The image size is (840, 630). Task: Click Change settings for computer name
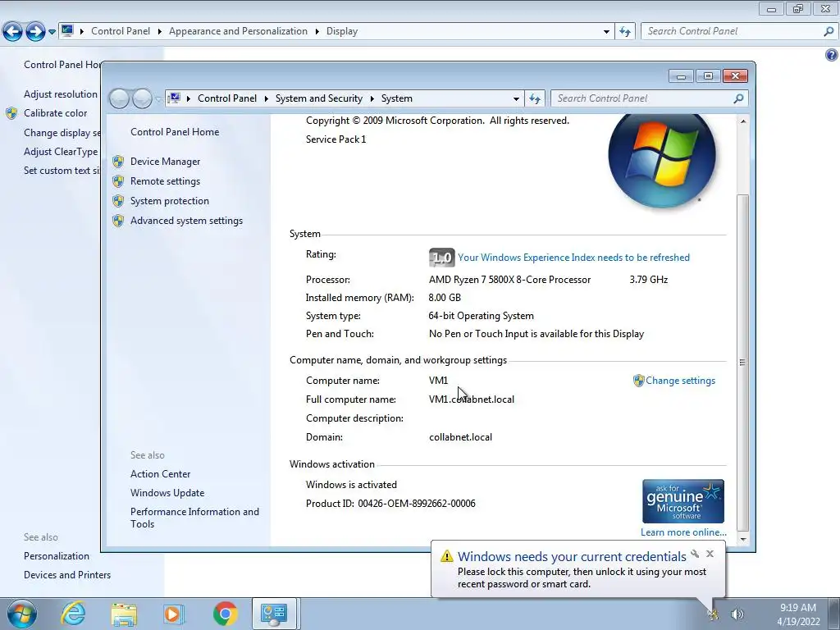(680, 381)
